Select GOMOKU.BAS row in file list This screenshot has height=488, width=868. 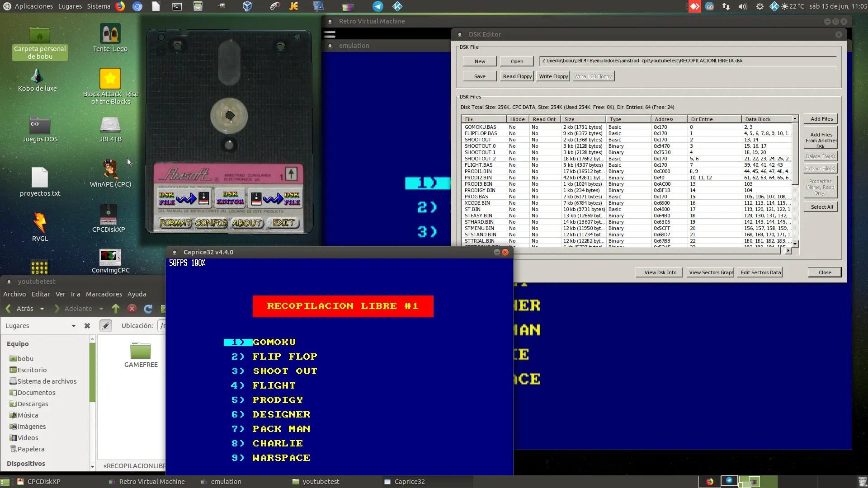[627, 127]
